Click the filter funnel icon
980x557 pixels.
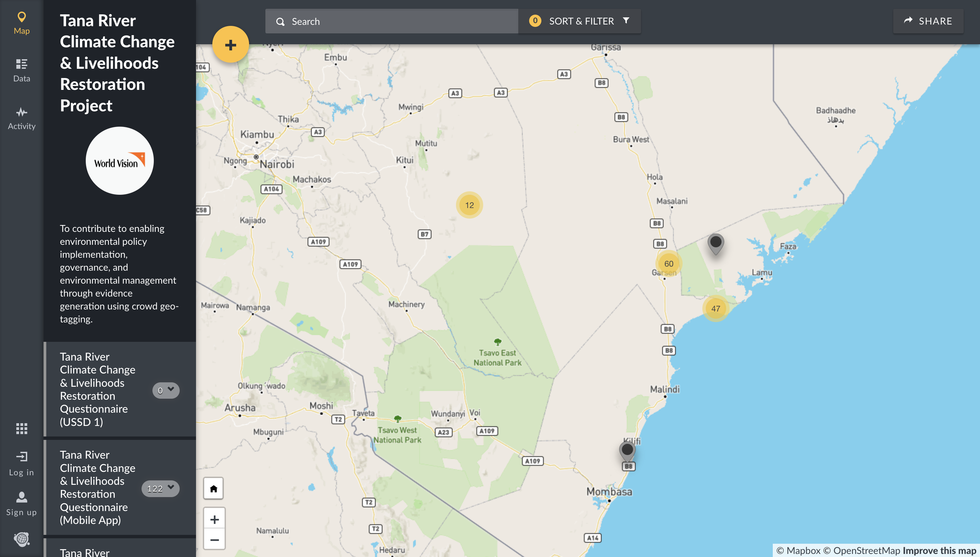coord(626,21)
